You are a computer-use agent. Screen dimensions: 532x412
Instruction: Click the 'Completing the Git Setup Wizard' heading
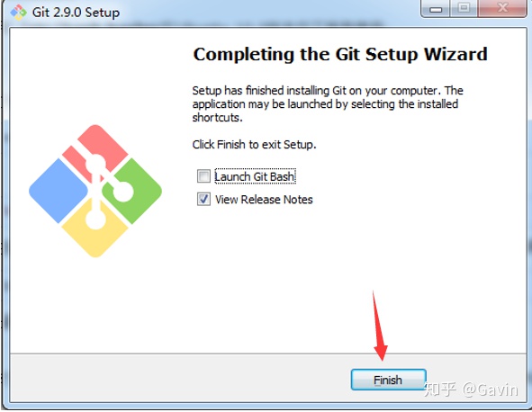coord(340,55)
